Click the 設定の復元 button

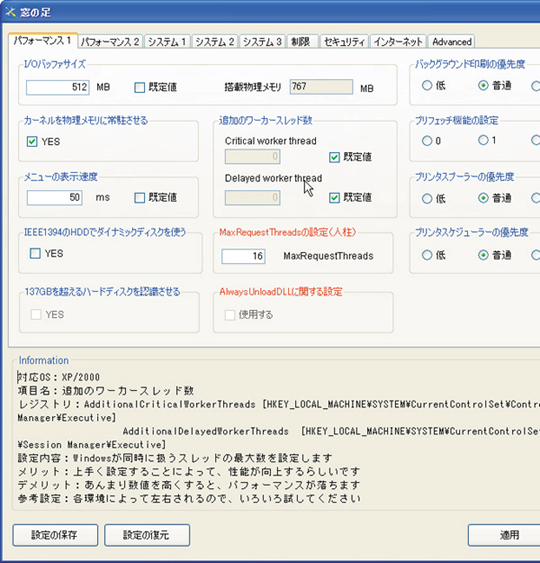147,535
